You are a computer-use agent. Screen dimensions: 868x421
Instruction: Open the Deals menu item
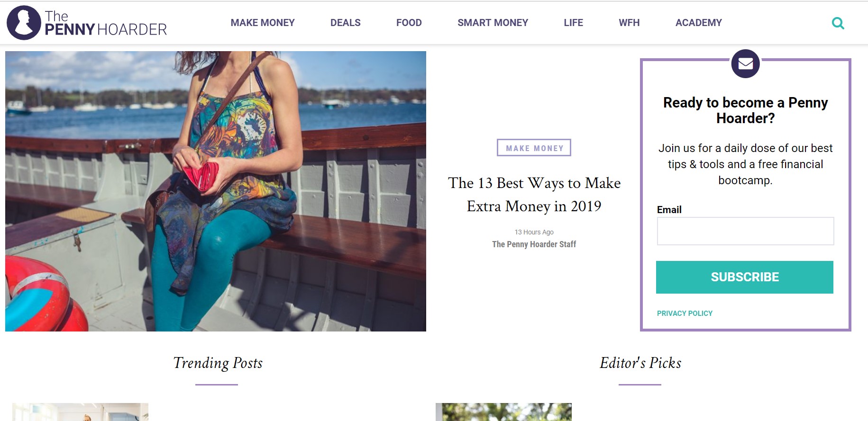[345, 23]
